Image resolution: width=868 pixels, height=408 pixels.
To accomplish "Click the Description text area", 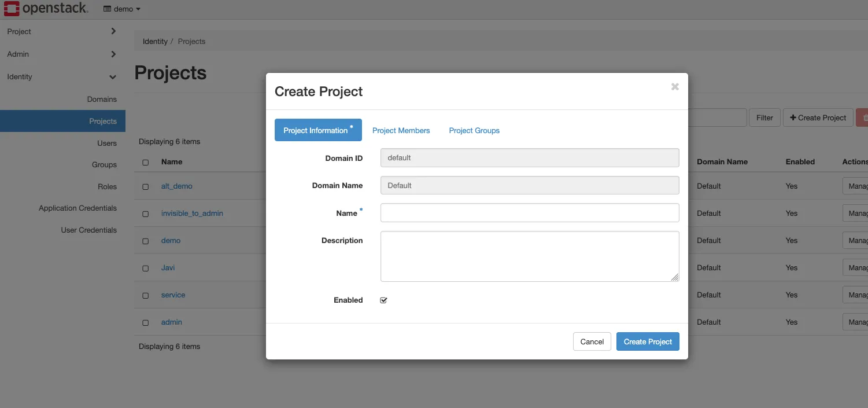I will coord(529,256).
